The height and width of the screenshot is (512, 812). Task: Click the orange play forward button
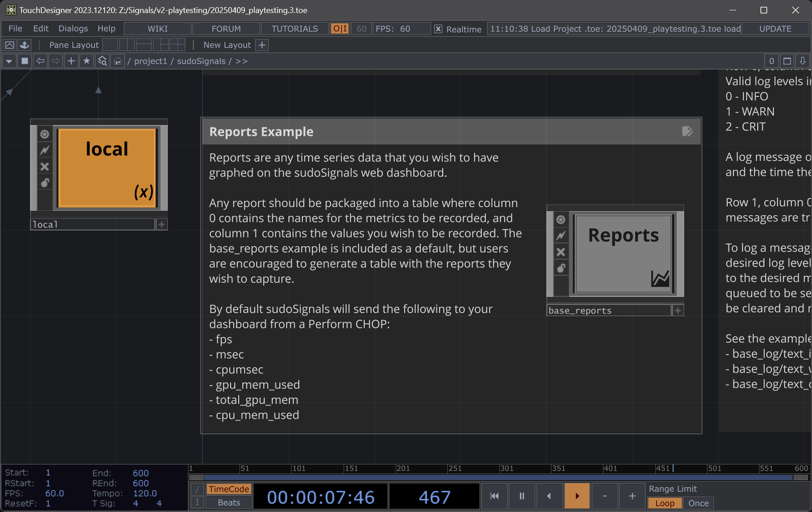point(577,496)
